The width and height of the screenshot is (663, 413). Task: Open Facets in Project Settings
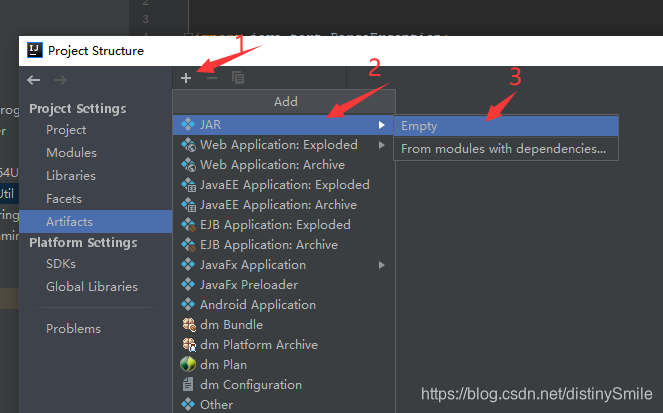coord(64,199)
